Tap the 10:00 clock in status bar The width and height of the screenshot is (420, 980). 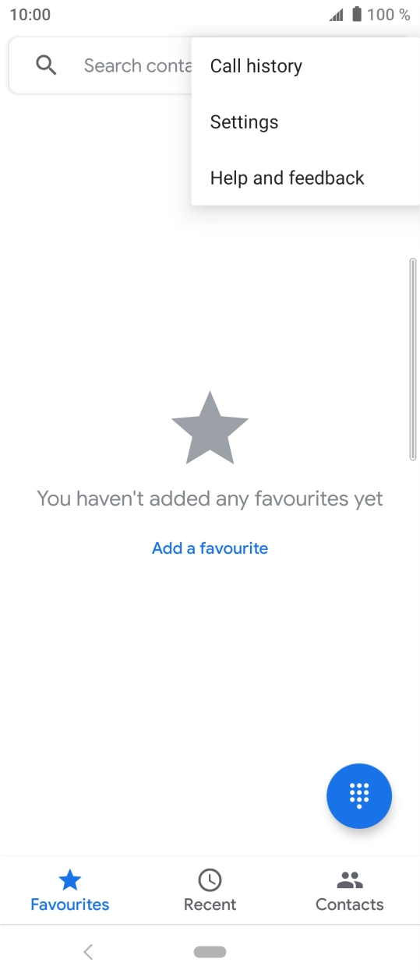(x=30, y=15)
